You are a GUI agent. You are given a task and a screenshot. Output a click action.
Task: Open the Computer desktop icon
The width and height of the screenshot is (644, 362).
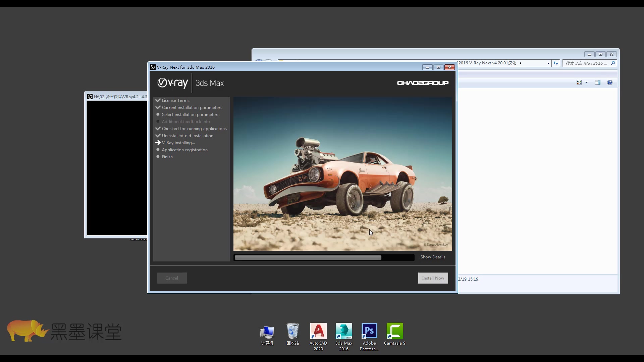click(x=267, y=332)
